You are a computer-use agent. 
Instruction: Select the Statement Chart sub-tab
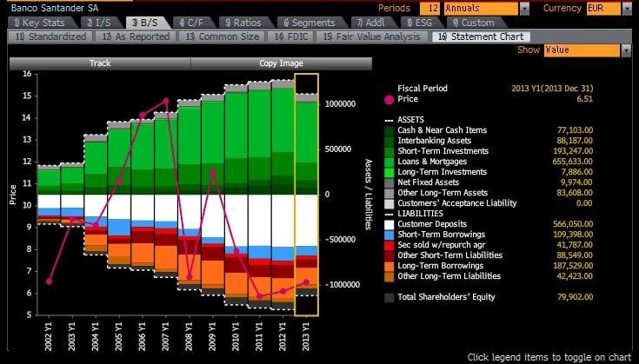(481, 36)
